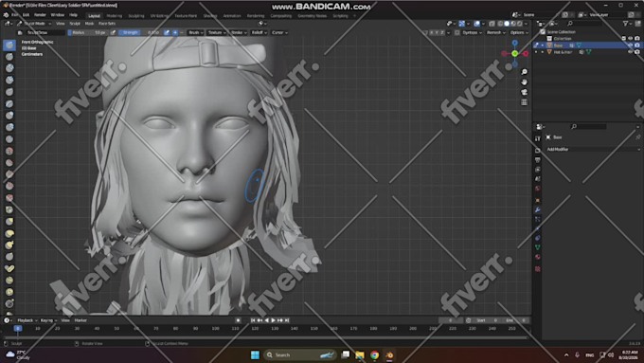Open the Texture dropdown
The width and height of the screenshot is (644, 363).
point(217,32)
